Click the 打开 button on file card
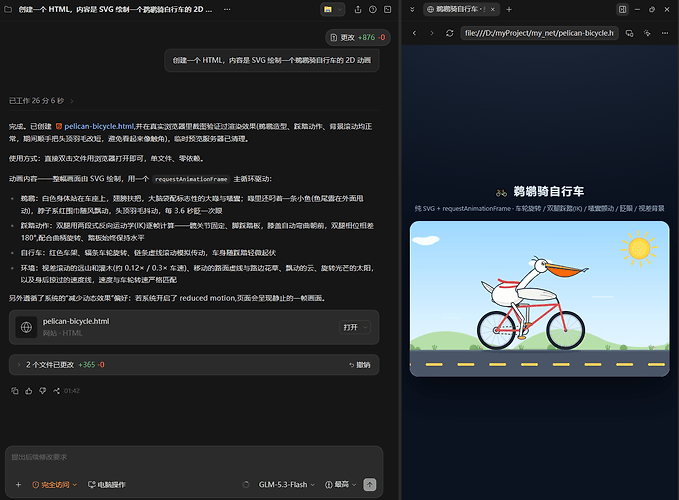This screenshot has width=679, height=500. (x=350, y=327)
